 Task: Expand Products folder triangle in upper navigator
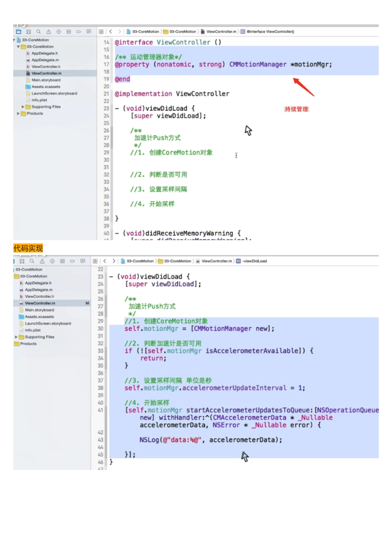[x=18, y=113]
